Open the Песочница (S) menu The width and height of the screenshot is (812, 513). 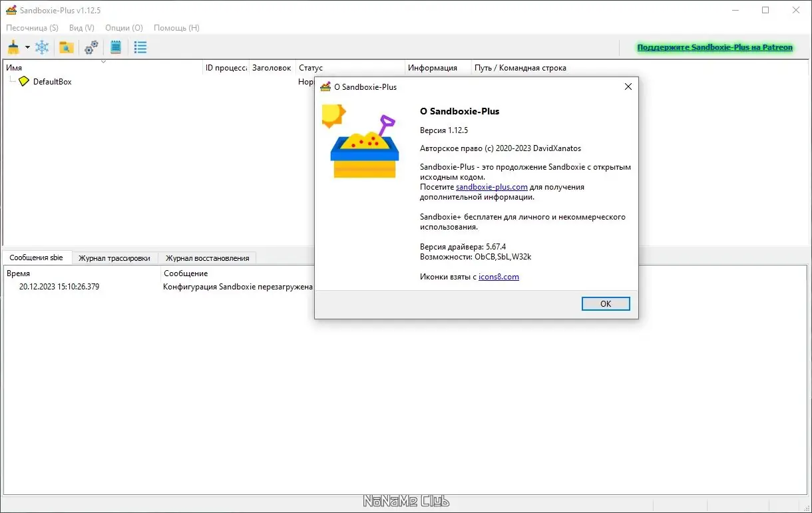click(33, 28)
